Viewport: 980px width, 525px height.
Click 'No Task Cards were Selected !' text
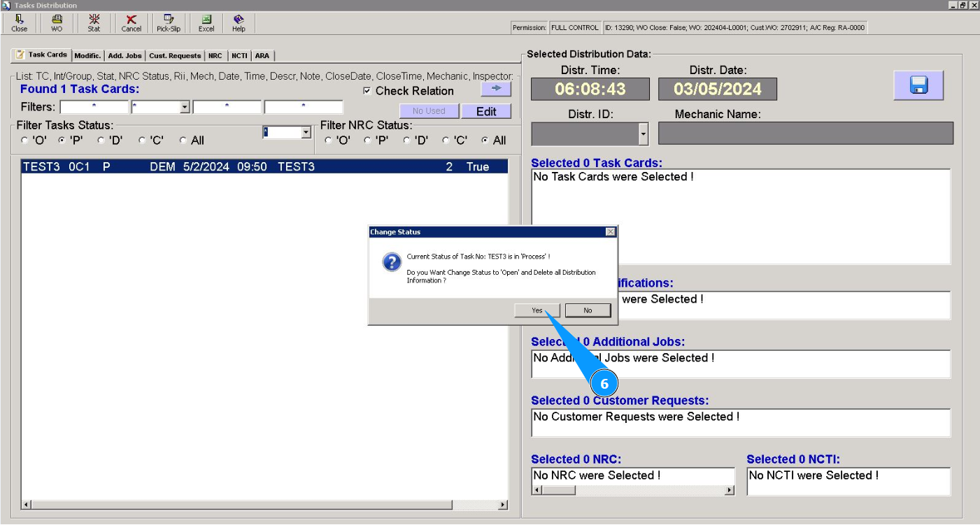[613, 177]
